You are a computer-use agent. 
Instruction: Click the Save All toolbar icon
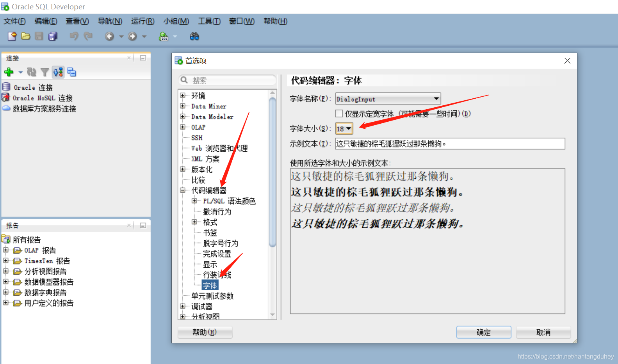[52, 36]
